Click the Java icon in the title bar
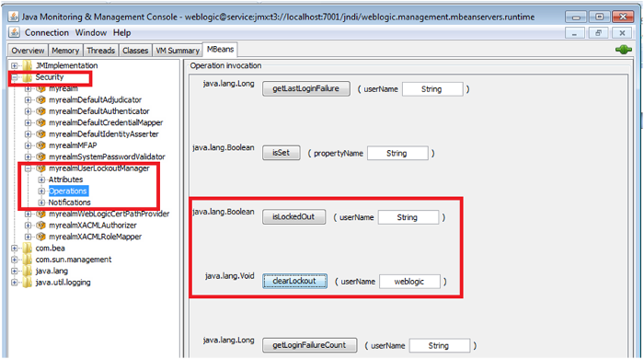 (14, 17)
